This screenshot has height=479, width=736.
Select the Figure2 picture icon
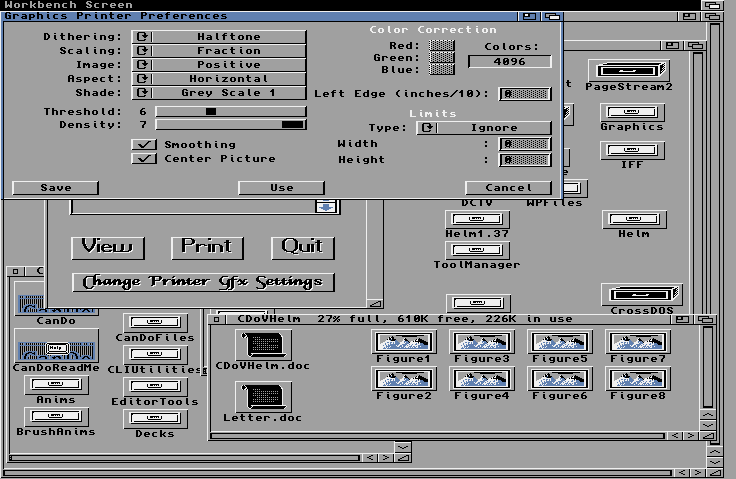(404, 379)
